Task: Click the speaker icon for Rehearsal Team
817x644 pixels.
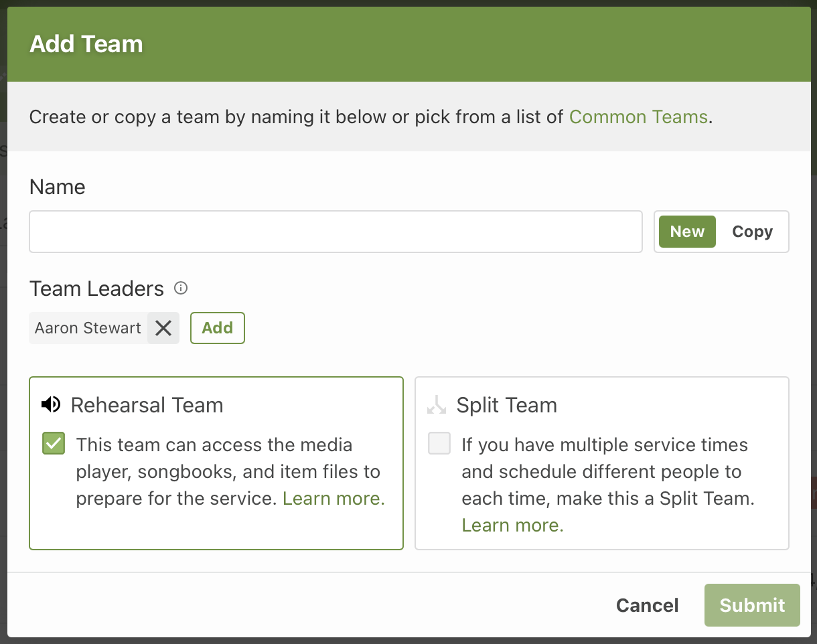Action: click(51, 404)
